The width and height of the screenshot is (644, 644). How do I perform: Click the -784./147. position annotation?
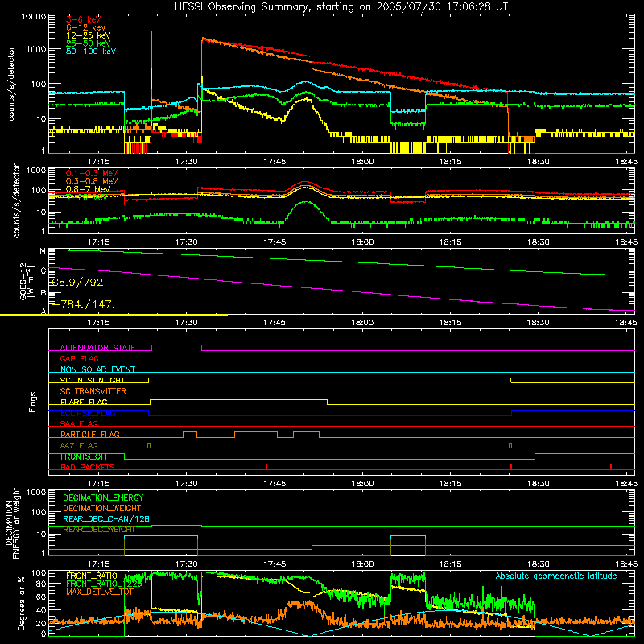coord(83,304)
